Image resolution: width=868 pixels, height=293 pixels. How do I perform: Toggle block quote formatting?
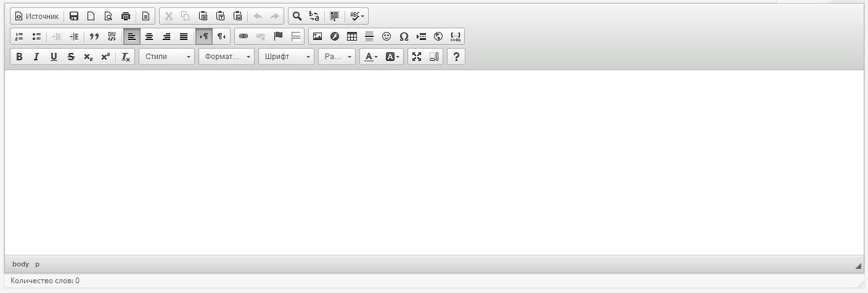[94, 36]
